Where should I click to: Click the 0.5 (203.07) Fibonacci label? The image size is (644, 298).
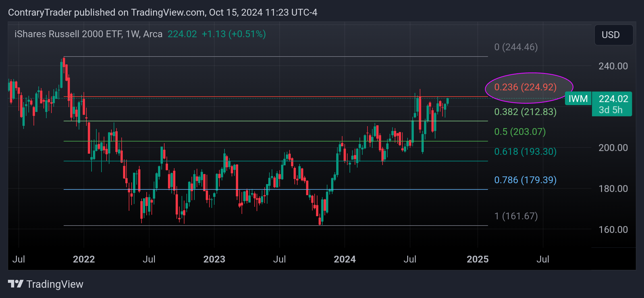pyautogui.click(x=520, y=132)
